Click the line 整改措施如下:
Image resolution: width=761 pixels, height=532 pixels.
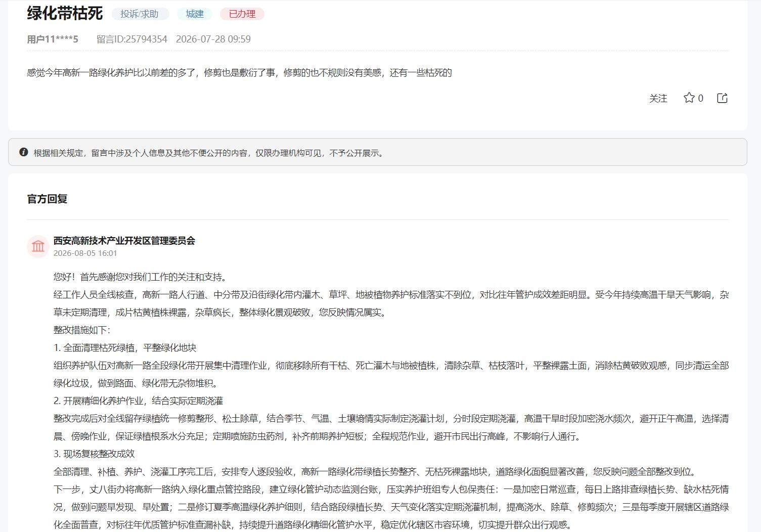pyautogui.click(x=82, y=330)
